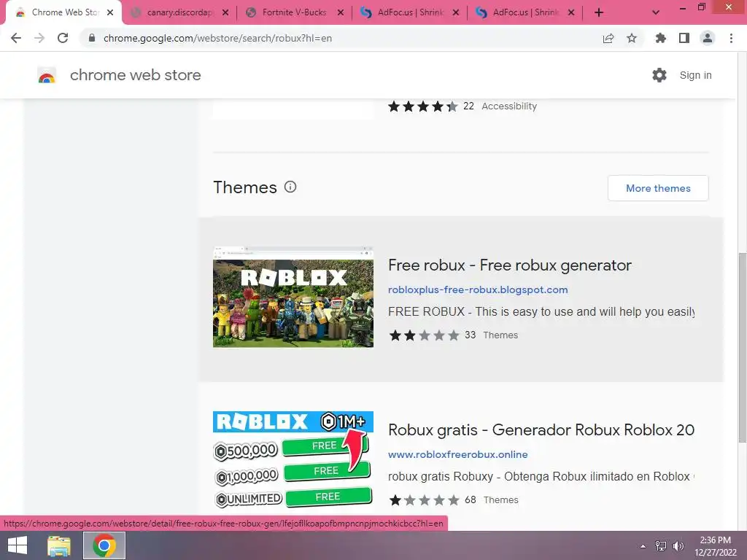Close the first AdFoc.us tab
The image size is (747, 560).
[x=456, y=12]
